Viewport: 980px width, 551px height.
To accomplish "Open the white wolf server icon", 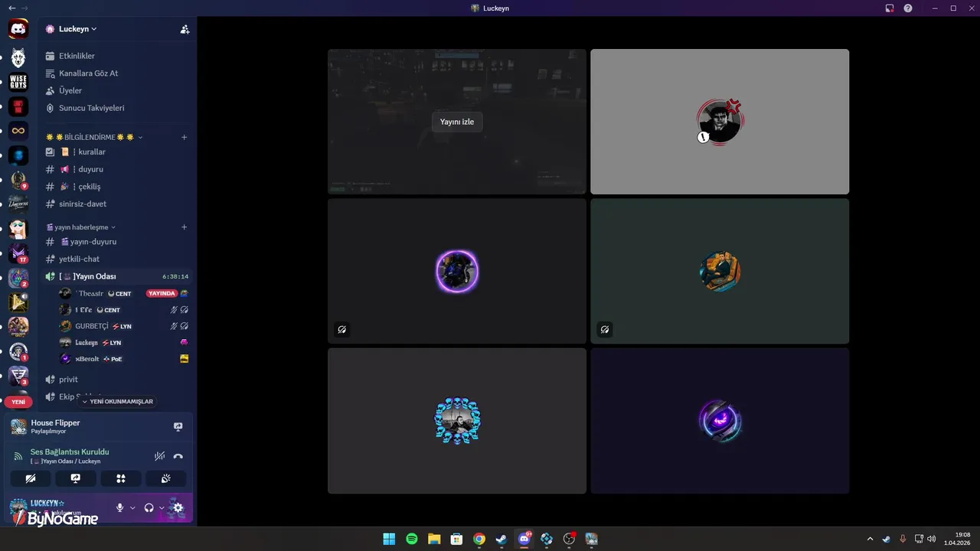I will point(18,57).
